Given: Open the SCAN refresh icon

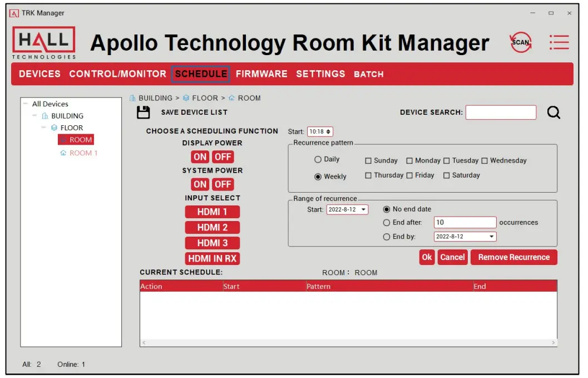Looking at the screenshot, I should 520,42.
